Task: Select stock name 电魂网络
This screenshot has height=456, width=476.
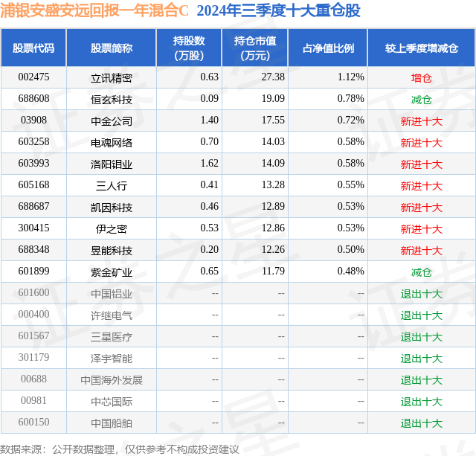Action: coord(112,143)
